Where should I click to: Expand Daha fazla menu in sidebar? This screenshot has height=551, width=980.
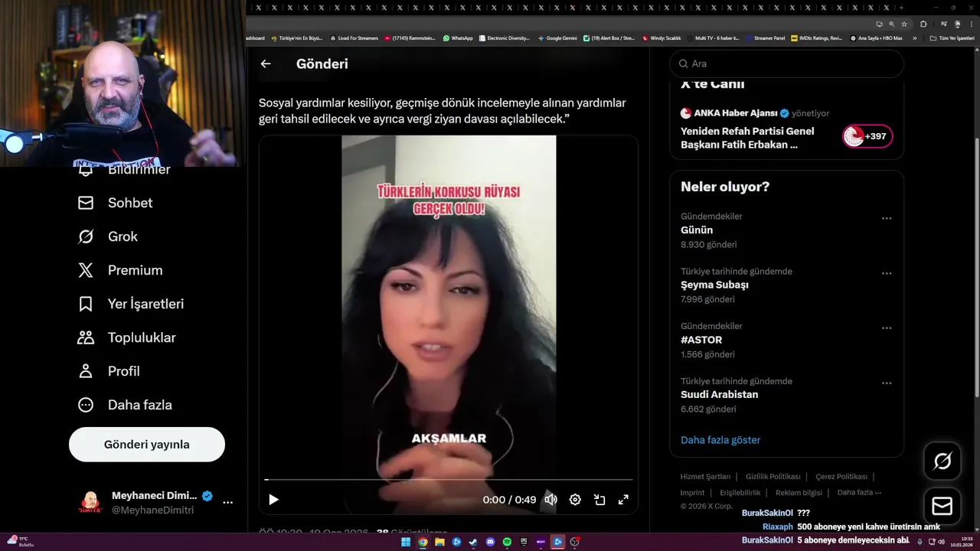125,405
